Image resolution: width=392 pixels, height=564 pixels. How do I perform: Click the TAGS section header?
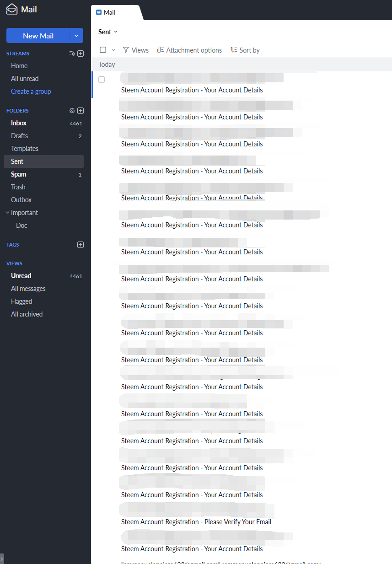(x=13, y=245)
